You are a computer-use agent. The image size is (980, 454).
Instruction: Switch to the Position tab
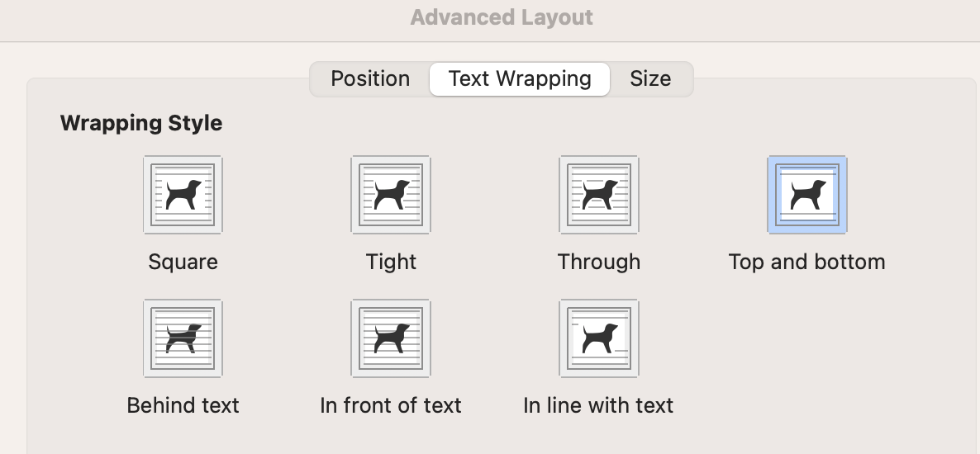pyautogui.click(x=370, y=79)
